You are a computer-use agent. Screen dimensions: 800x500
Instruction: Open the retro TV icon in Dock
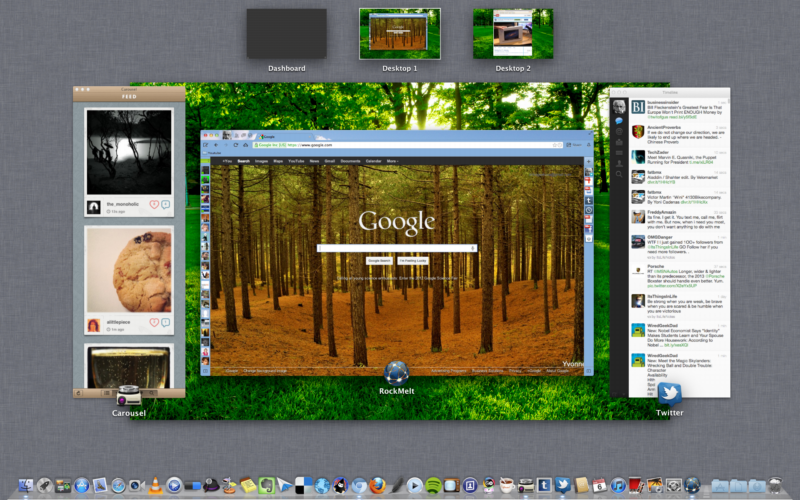click(x=452, y=485)
